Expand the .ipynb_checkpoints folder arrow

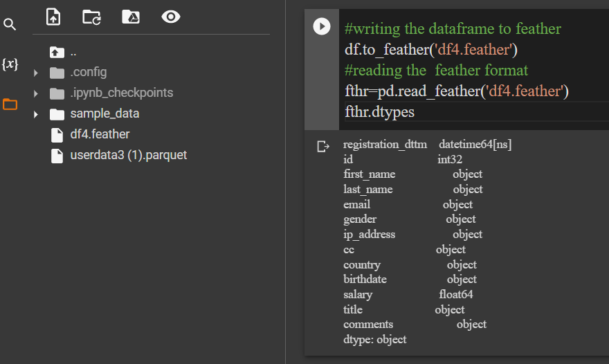(36, 93)
